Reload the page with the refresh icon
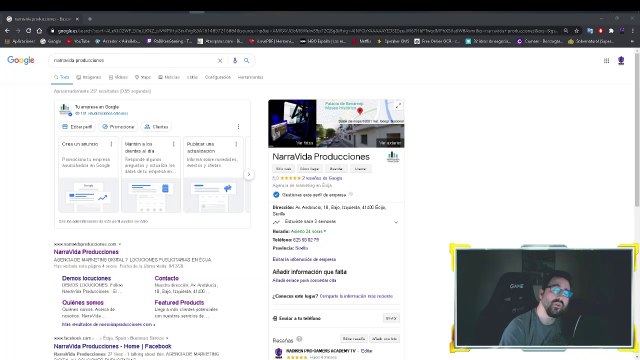This screenshot has width=640, height=360. pyautogui.click(x=29, y=31)
